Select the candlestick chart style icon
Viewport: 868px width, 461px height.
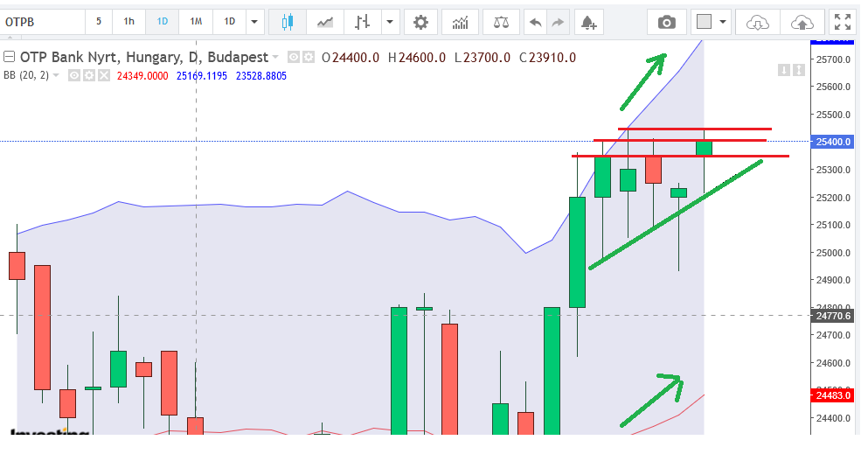point(287,22)
